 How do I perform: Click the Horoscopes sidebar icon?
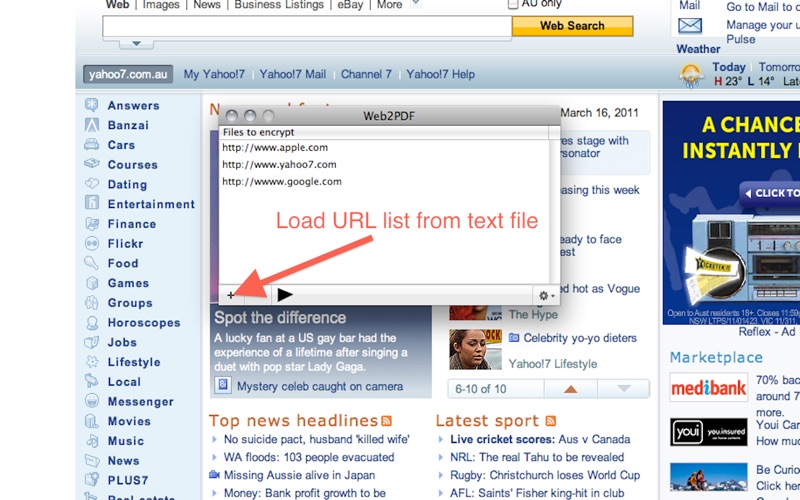[x=92, y=322]
